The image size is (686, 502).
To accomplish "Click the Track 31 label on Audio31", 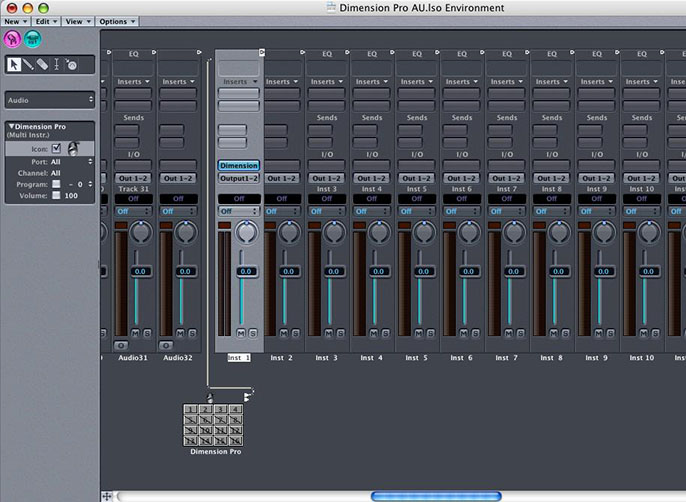I will (133, 189).
